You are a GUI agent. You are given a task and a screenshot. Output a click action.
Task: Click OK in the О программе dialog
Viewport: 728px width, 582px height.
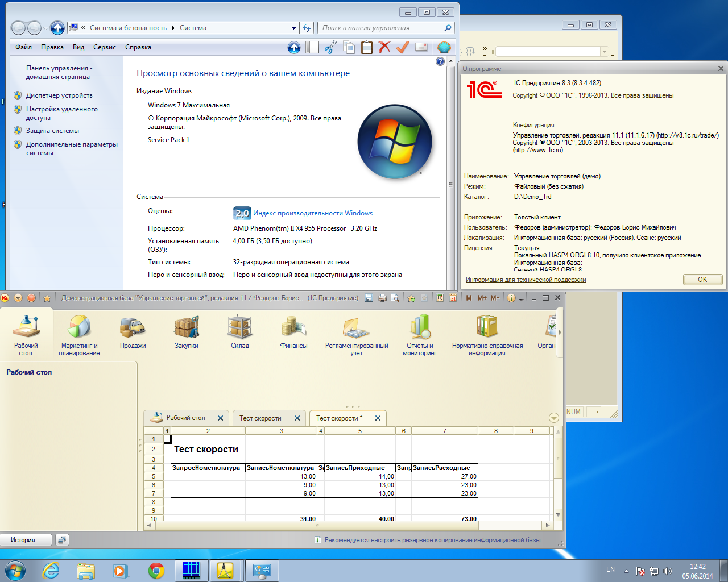[703, 280]
